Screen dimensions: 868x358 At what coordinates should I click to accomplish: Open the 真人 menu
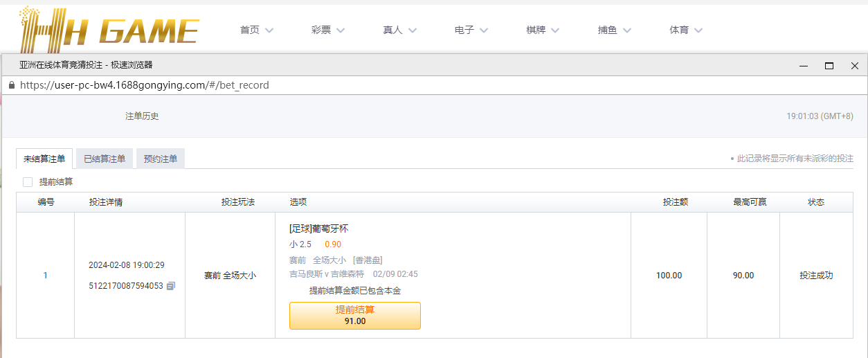392,30
